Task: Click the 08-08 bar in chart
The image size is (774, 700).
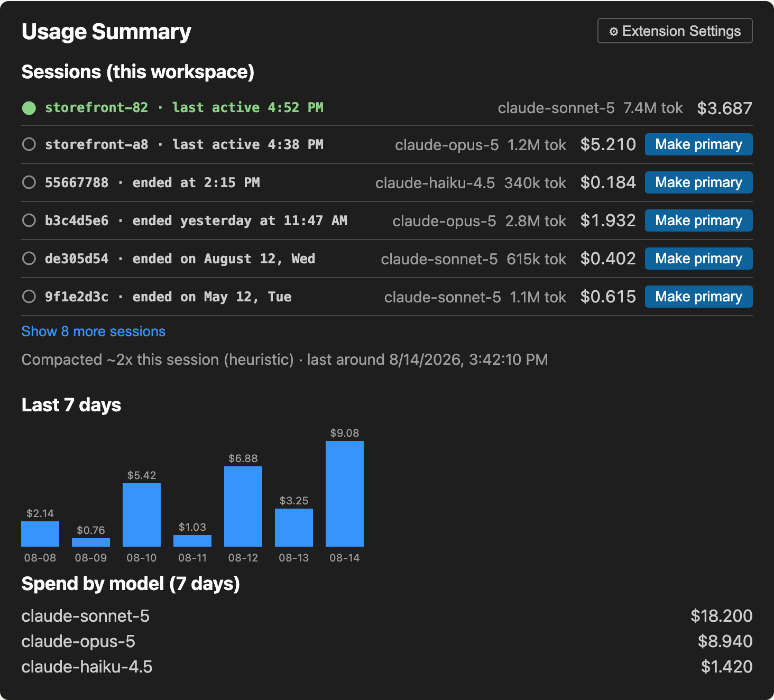Action: (40, 534)
